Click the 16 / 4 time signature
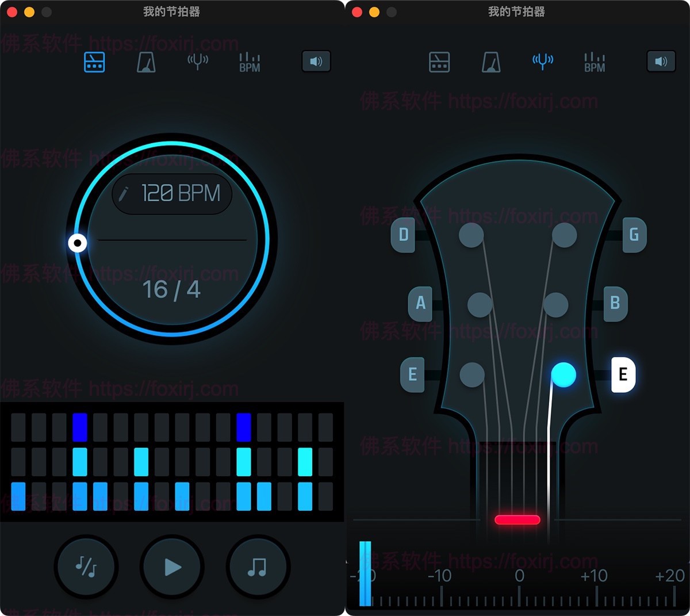This screenshot has width=690, height=616. (171, 289)
